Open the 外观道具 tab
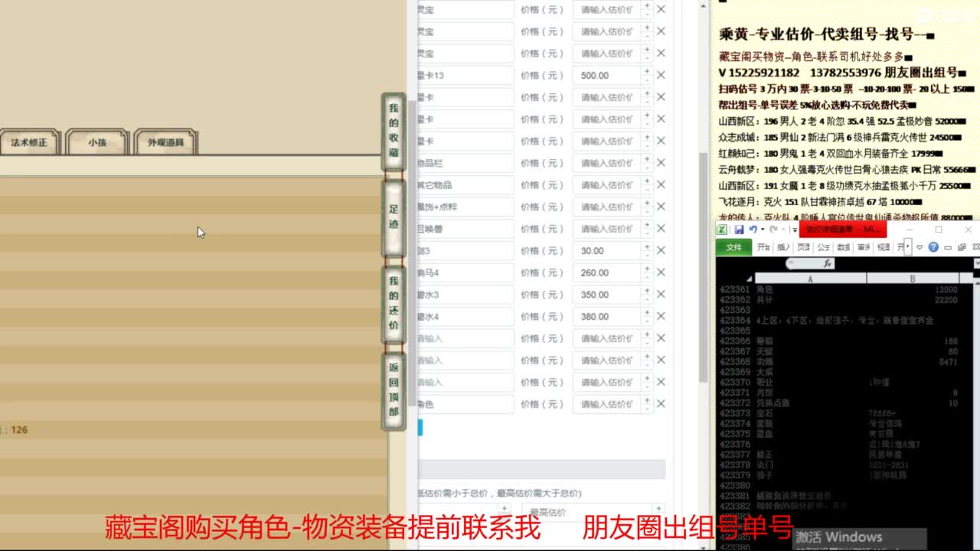980x551 pixels. 166,142
